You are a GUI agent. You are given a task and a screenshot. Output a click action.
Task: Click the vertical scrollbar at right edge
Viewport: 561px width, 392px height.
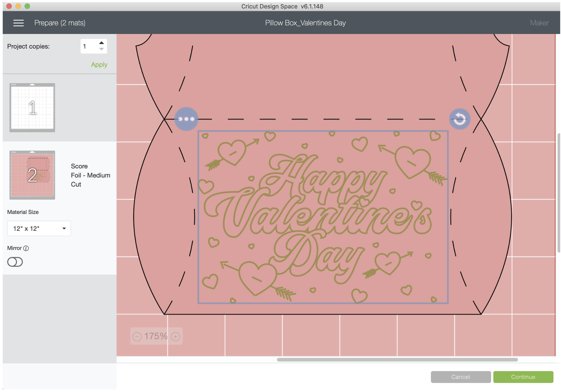coord(558,193)
